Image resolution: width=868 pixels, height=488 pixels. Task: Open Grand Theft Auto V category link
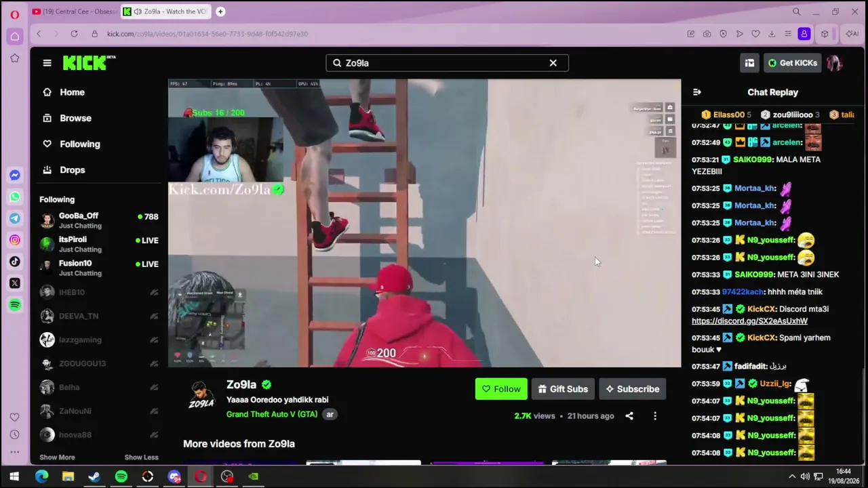pyautogui.click(x=272, y=414)
